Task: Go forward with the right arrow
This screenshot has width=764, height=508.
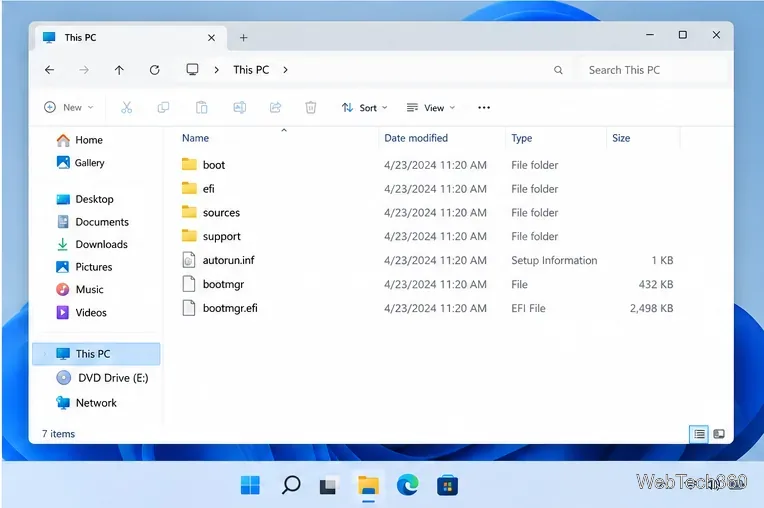Action: (x=84, y=70)
